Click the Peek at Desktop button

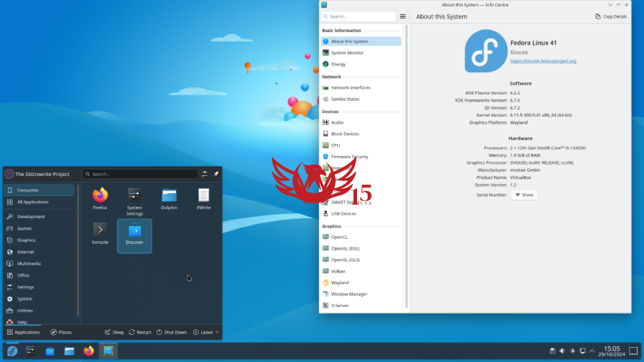(633, 351)
